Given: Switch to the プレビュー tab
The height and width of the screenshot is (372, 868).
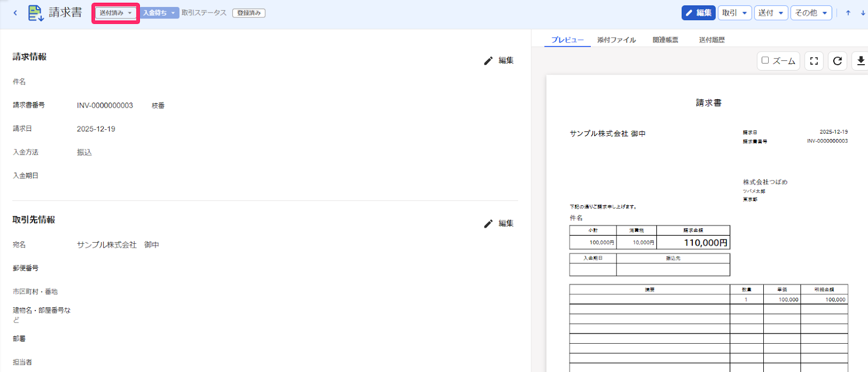Looking at the screenshot, I should (x=567, y=40).
